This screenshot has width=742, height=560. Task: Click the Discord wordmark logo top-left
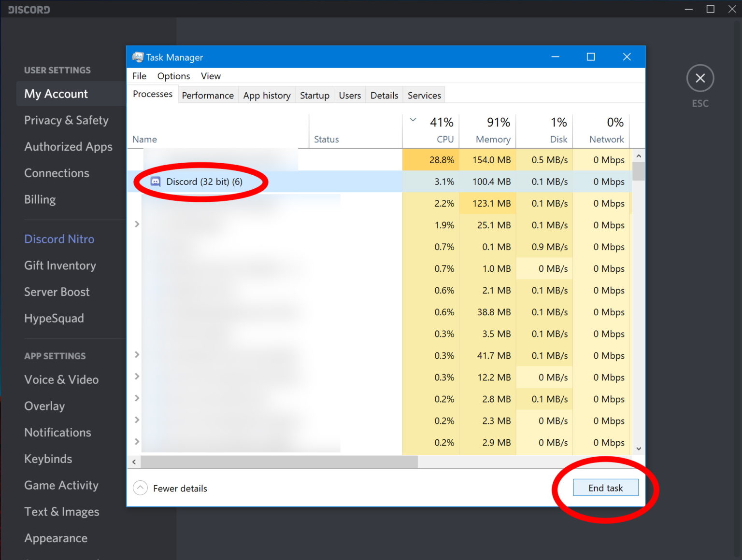(x=28, y=9)
